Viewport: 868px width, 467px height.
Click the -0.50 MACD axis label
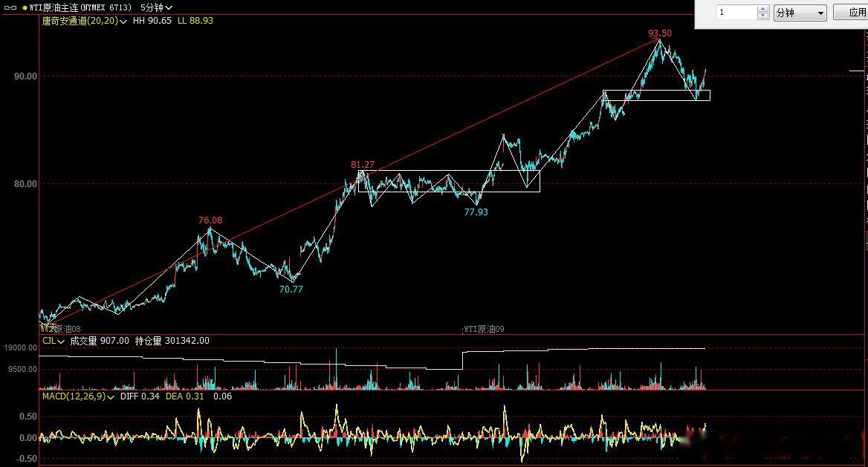[27, 459]
